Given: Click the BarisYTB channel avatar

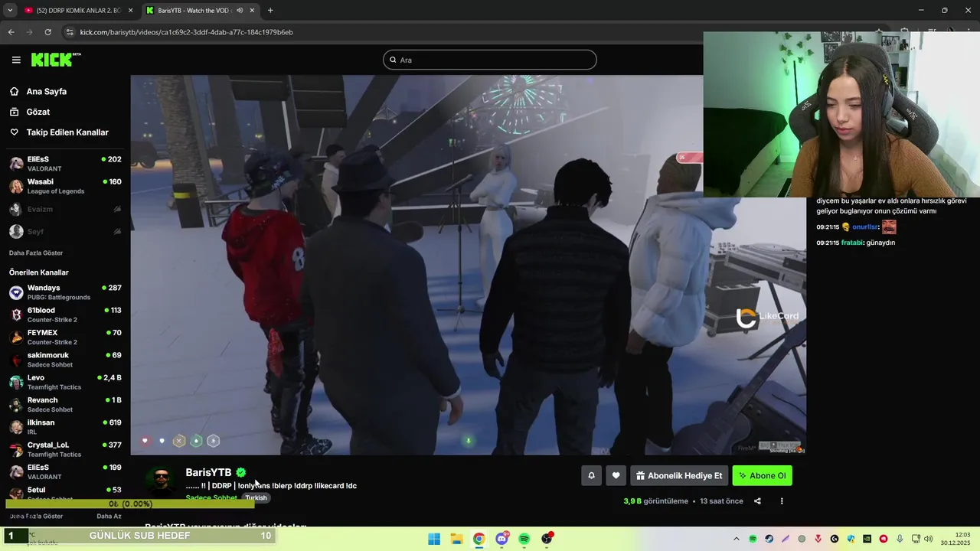Looking at the screenshot, I should tap(162, 481).
